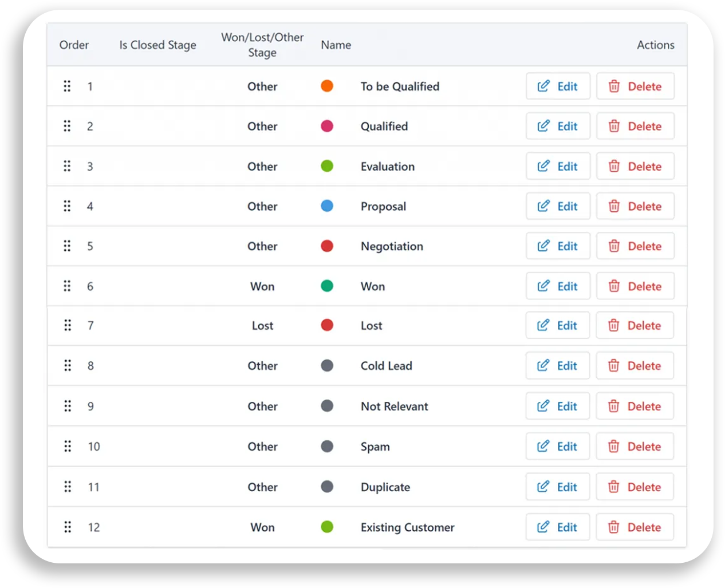Click the blue dot beside Proposal
Image resolution: width=725 pixels, height=588 pixels.
[x=327, y=206]
